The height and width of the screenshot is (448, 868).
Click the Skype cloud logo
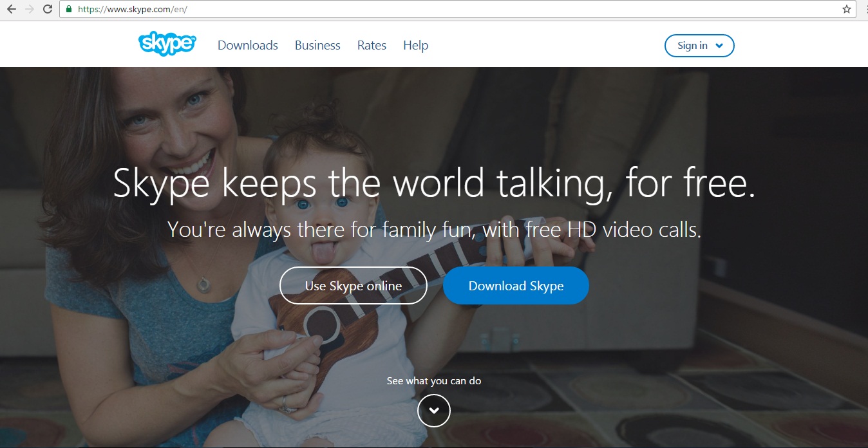coord(167,44)
